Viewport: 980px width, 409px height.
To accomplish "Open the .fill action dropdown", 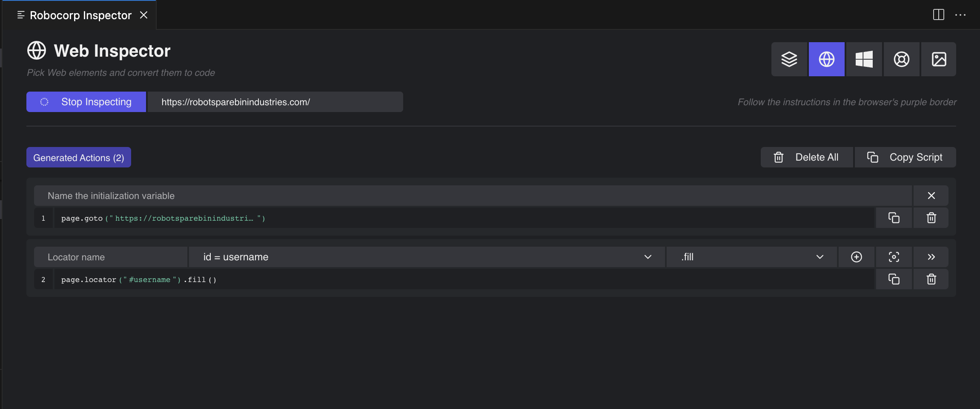I will (x=751, y=257).
